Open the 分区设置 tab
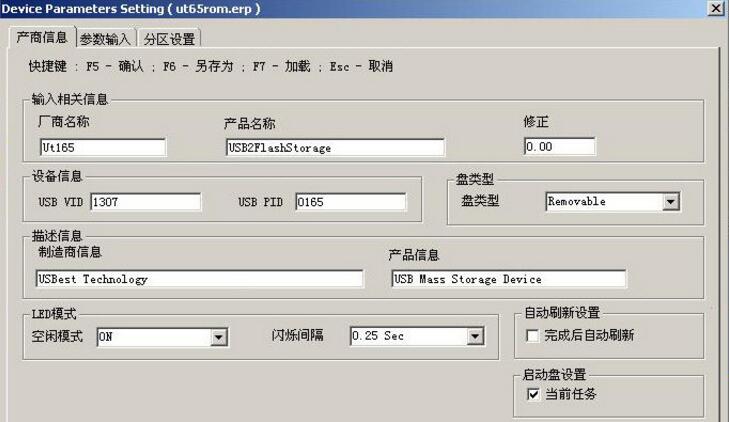The image size is (729, 422). (169, 39)
